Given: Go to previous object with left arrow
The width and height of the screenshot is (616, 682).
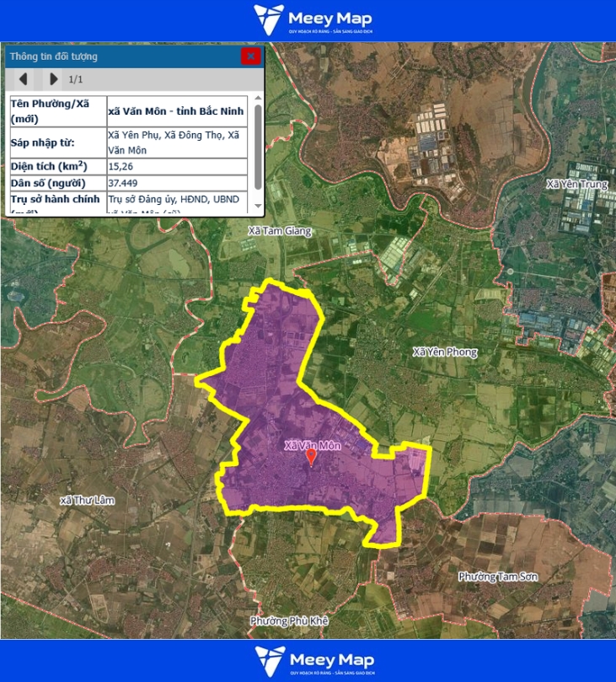Looking at the screenshot, I should click(24, 79).
